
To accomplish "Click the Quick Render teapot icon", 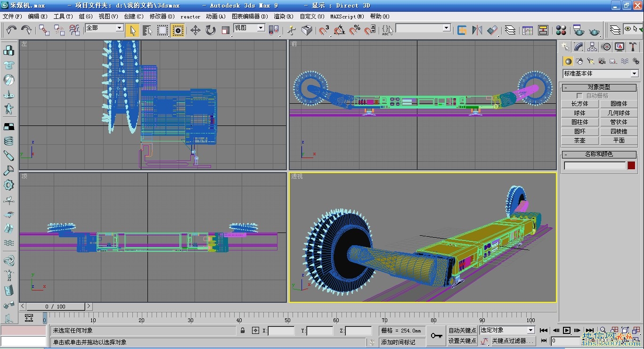I will [x=595, y=30].
